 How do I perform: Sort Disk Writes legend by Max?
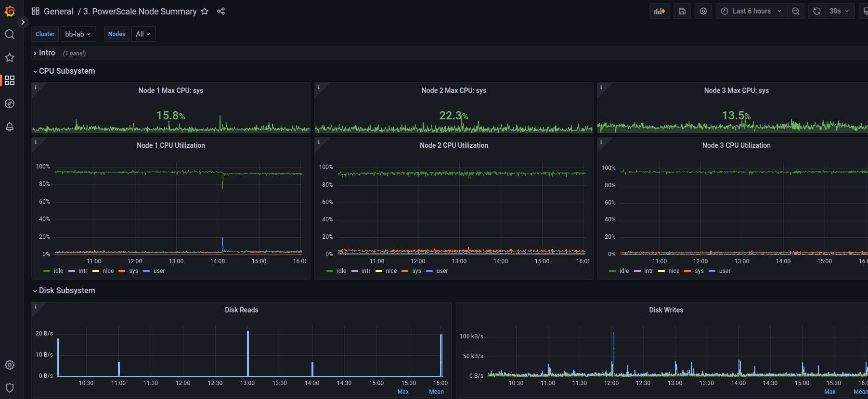830,392
